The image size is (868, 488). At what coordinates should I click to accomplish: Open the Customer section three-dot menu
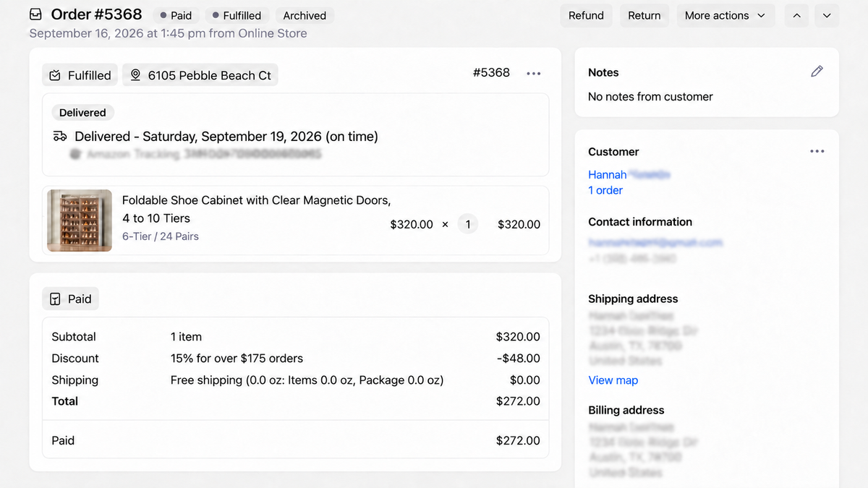[817, 151]
